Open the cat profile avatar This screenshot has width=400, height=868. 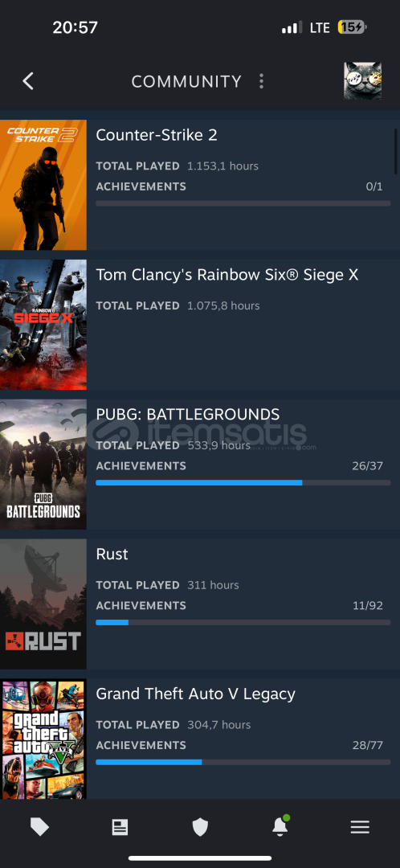pyautogui.click(x=362, y=81)
